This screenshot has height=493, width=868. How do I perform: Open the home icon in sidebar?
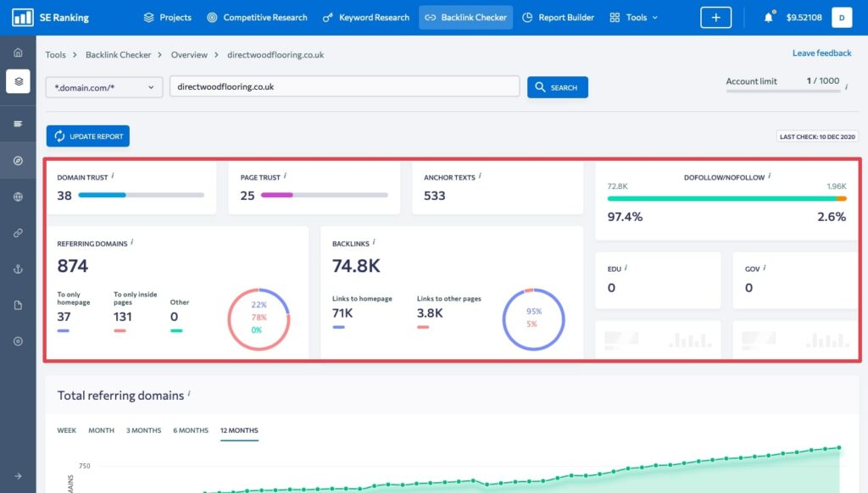coord(19,53)
